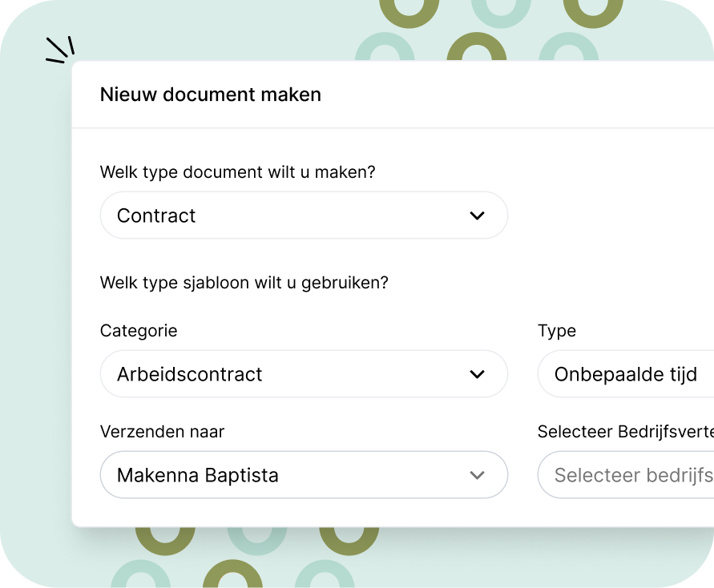Select the text Arbeidscontract in the Categorie field
This screenshot has width=714, height=588.
[190, 374]
